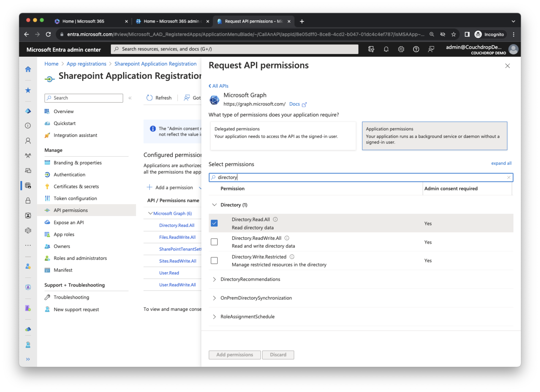Click the App registrations breadcrumb
Viewport: 540px width, 392px height.
[86, 64]
